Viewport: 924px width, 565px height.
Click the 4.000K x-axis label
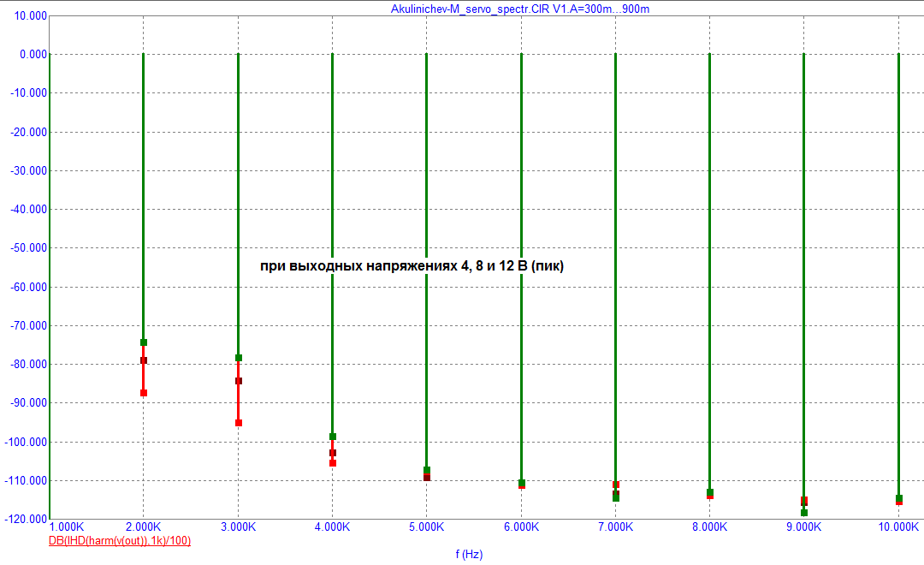click(x=332, y=526)
